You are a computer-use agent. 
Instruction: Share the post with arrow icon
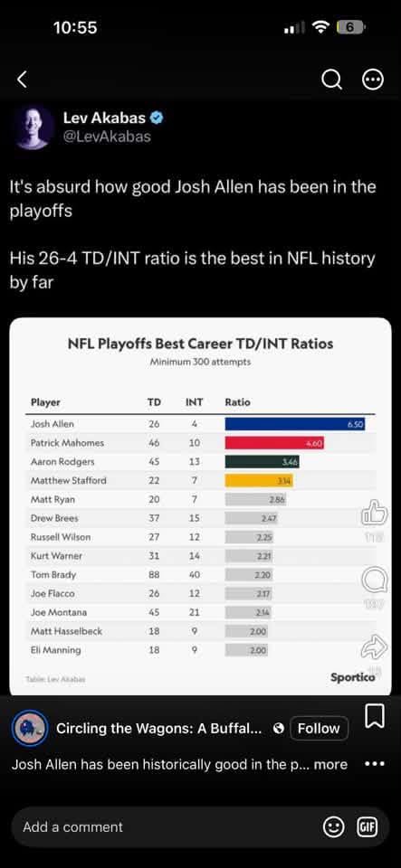[375, 647]
